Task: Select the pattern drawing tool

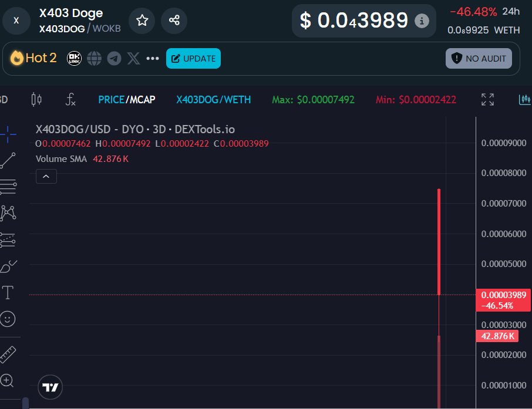Action: 8,213
